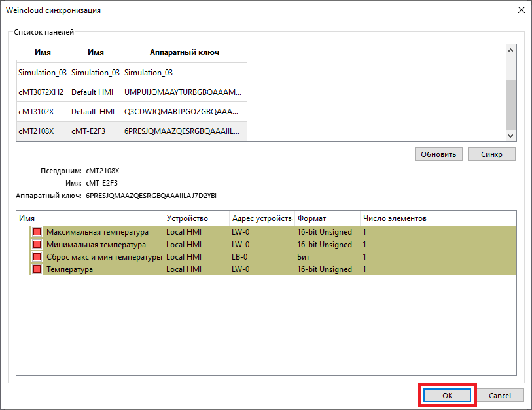Select the cMT3102X panel row
Image resolution: width=532 pixels, height=410 pixels.
[x=41, y=111]
